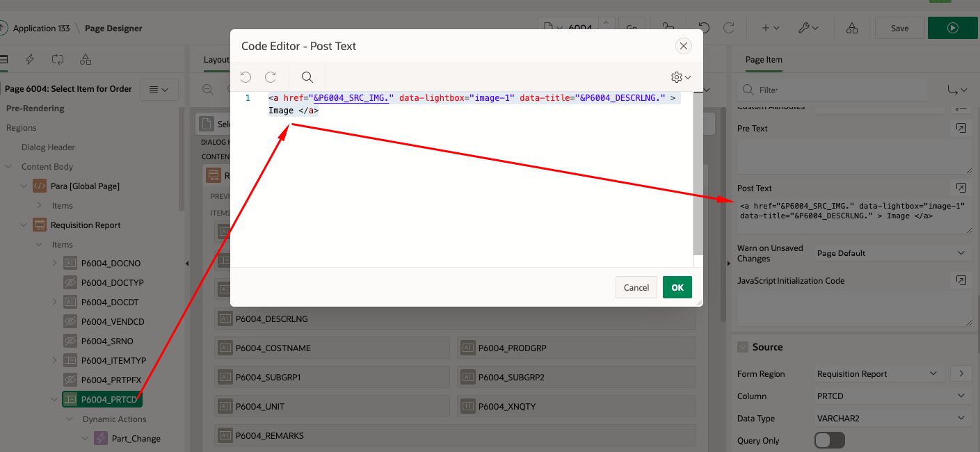Expand JavaScript Initialization Code editor

pos(961,280)
